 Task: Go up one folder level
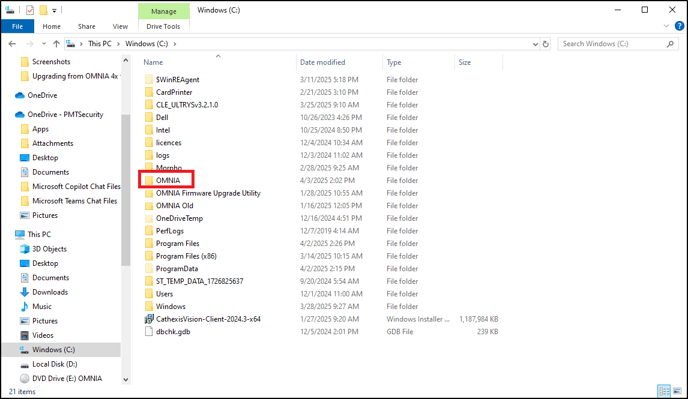coord(56,44)
